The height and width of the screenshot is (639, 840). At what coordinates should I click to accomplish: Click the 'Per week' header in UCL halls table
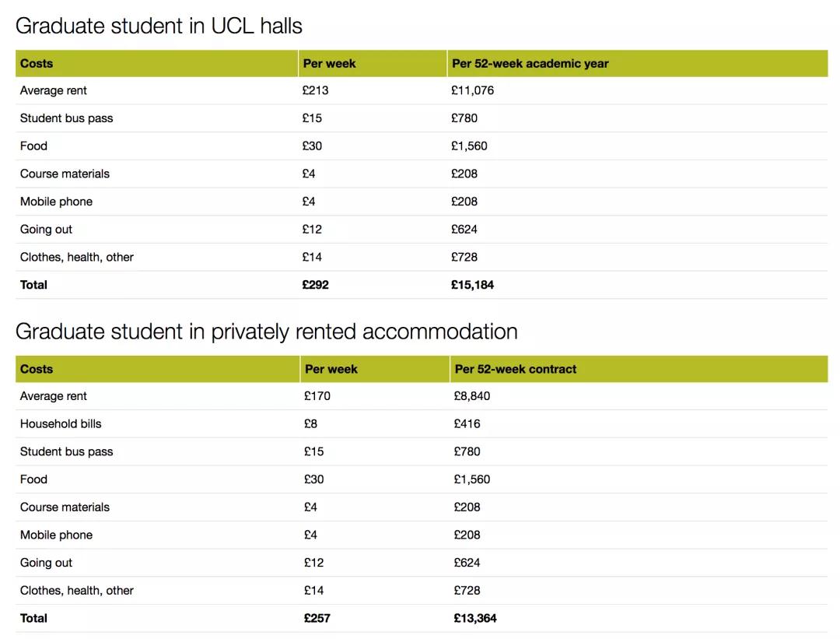(x=329, y=64)
